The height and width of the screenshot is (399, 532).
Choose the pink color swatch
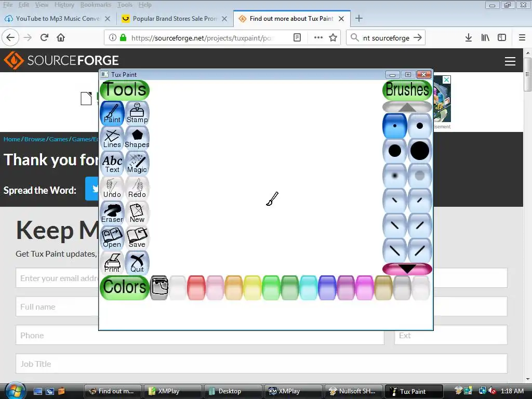[x=215, y=288]
